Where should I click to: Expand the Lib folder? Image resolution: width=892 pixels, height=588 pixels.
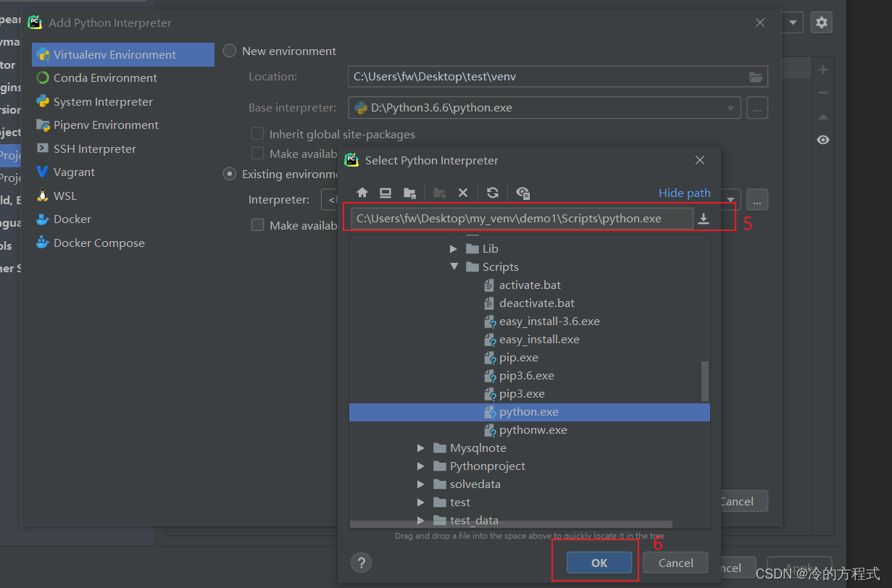click(454, 249)
